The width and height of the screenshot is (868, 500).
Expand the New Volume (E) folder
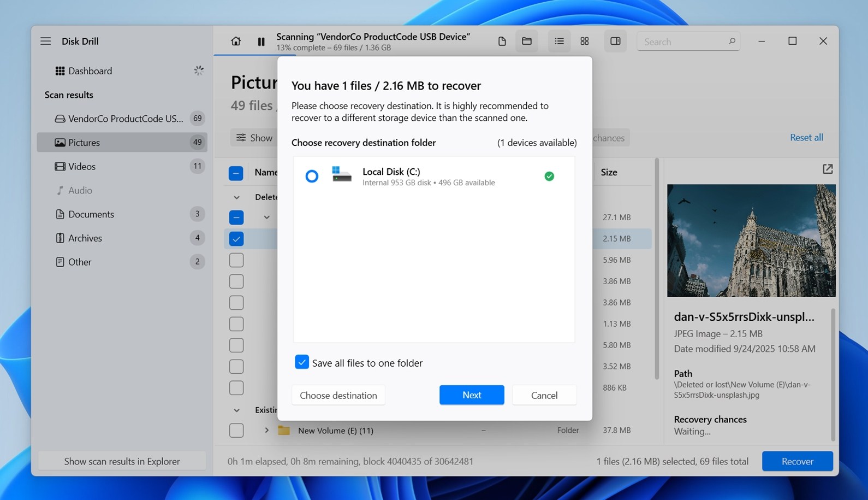tap(266, 431)
